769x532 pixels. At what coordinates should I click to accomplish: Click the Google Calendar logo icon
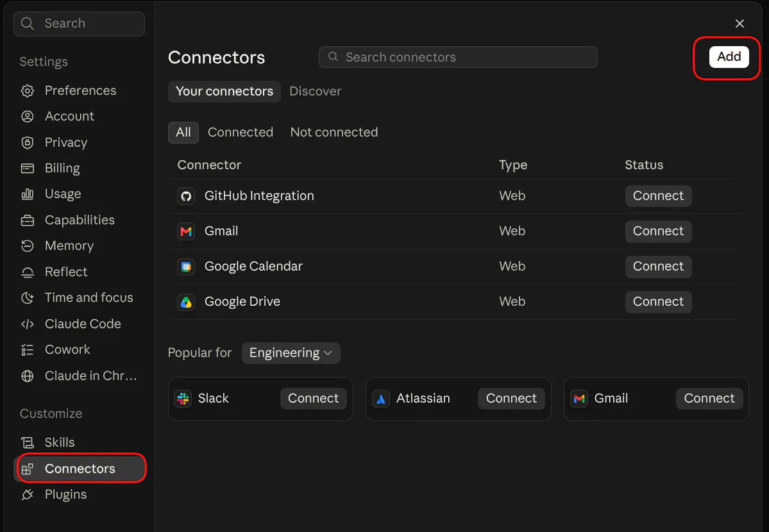click(x=186, y=267)
